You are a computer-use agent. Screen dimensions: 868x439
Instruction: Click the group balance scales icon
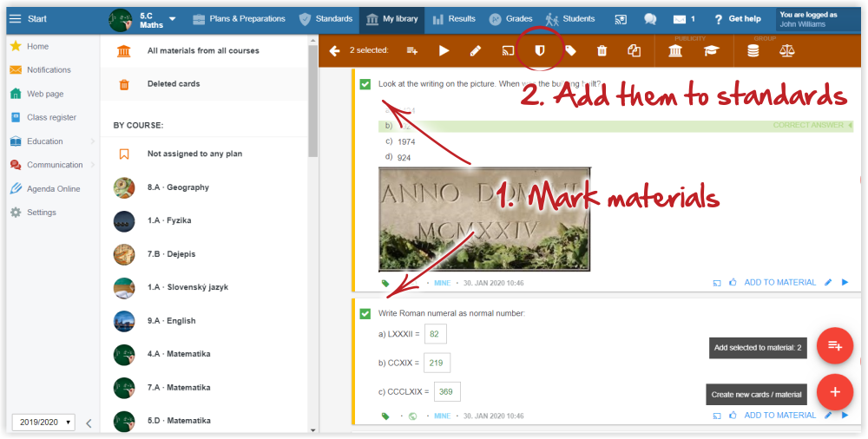point(786,51)
